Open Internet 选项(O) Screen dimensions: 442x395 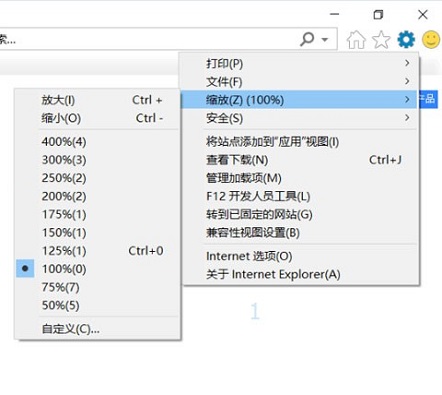pos(299,256)
